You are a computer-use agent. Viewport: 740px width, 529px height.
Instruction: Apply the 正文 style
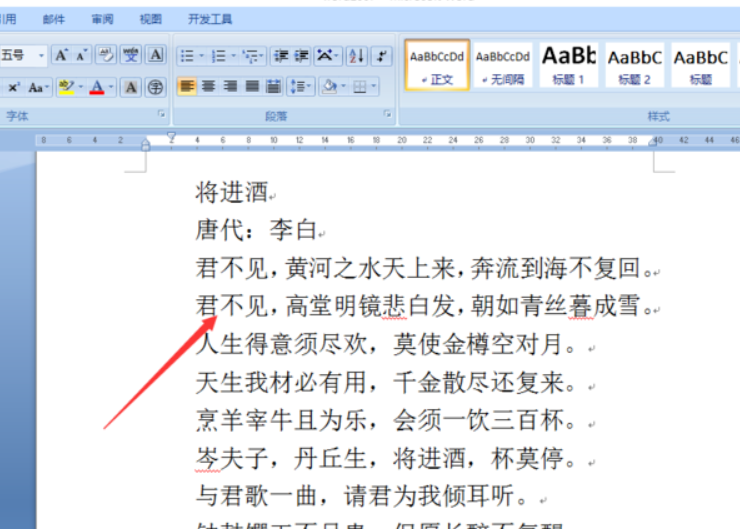coord(437,65)
